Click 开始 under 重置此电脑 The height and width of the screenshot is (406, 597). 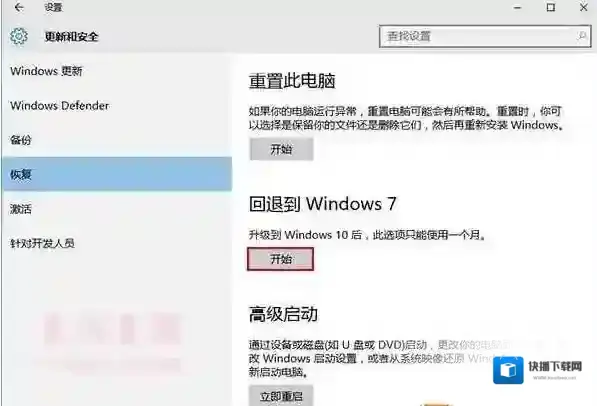[x=281, y=149]
